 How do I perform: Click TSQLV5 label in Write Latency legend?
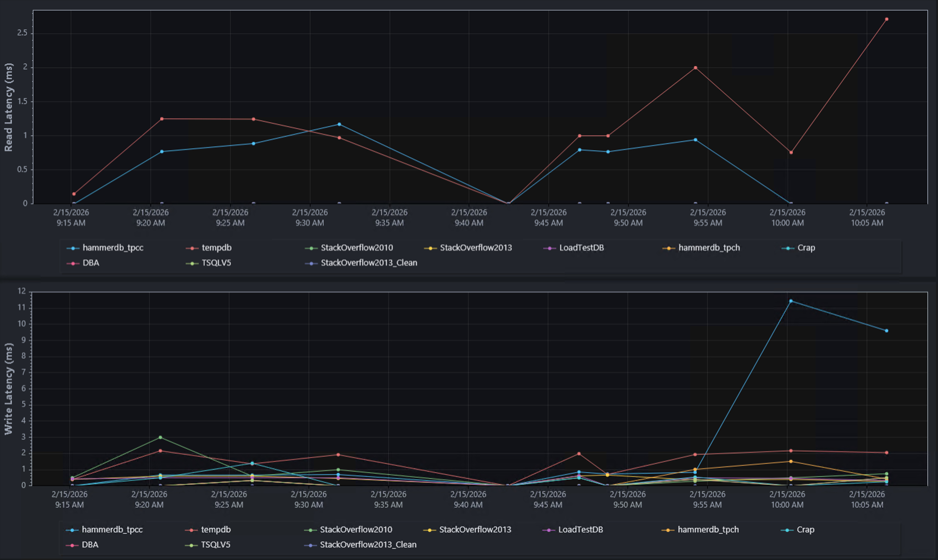pos(215,545)
